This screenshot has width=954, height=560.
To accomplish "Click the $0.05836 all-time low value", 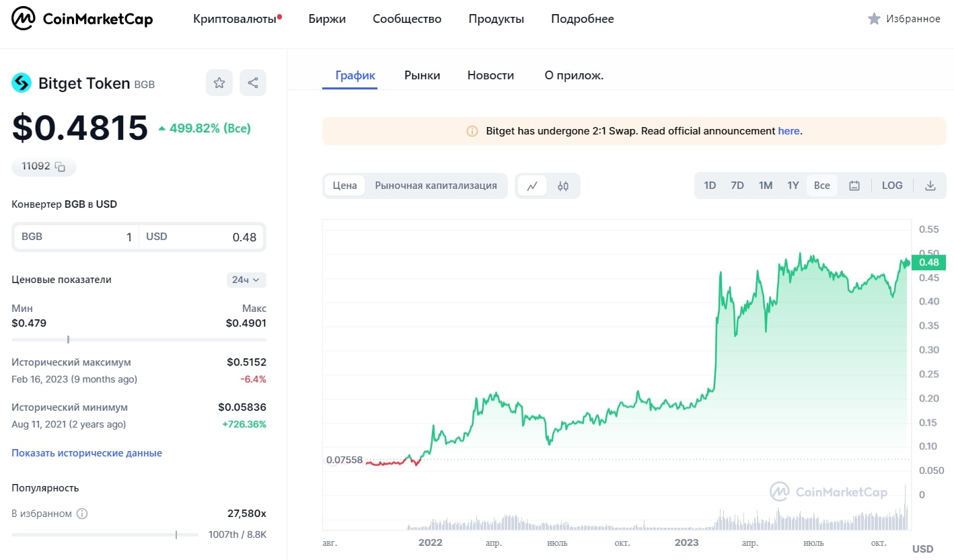I will pos(242,407).
